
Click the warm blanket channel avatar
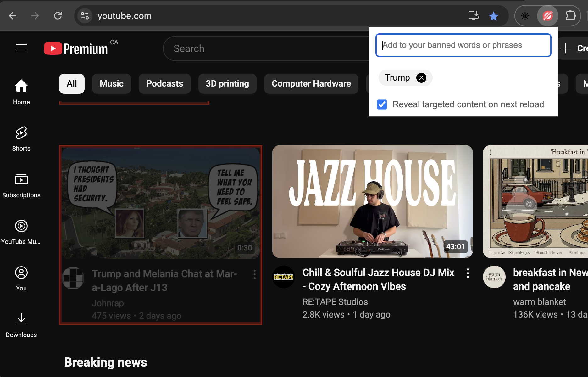click(494, 277)
